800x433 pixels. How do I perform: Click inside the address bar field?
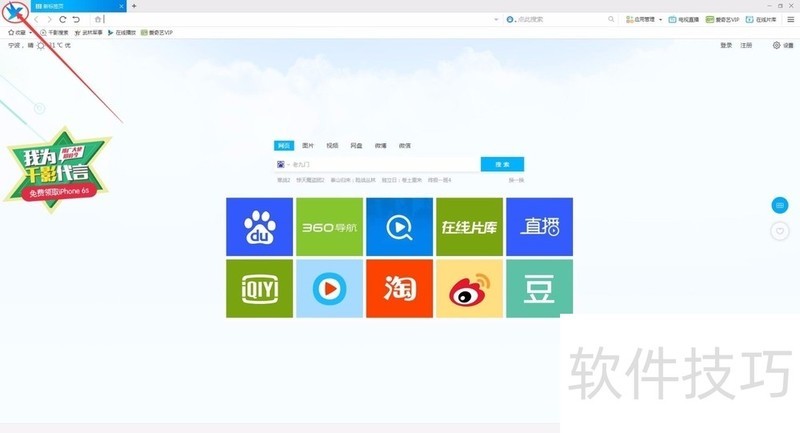[x=298, y=19]
